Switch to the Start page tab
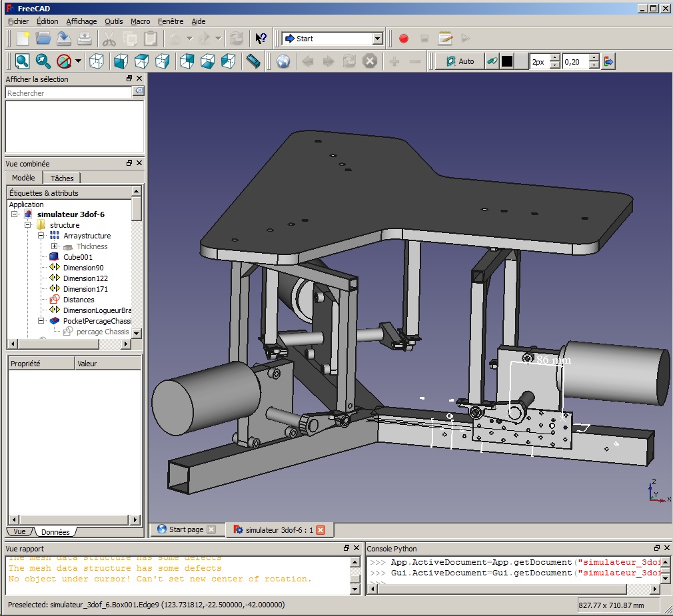This screenshot has height=616, width=673. [187, 529]
